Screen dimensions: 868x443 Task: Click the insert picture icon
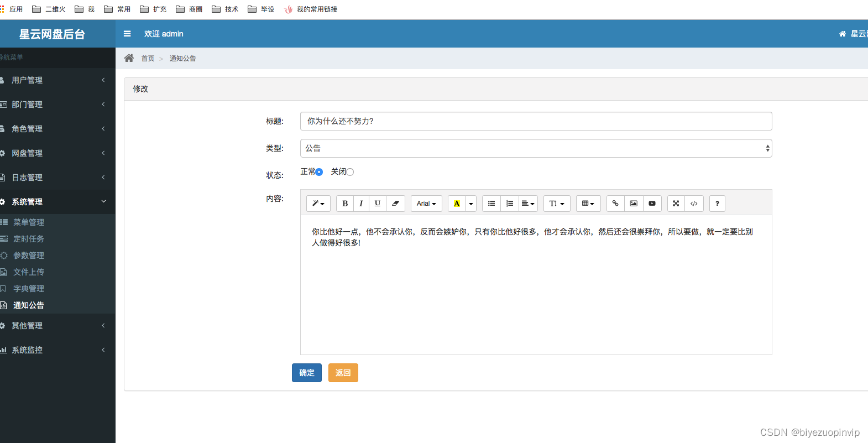pyautogui.click(x=634, y=204)
